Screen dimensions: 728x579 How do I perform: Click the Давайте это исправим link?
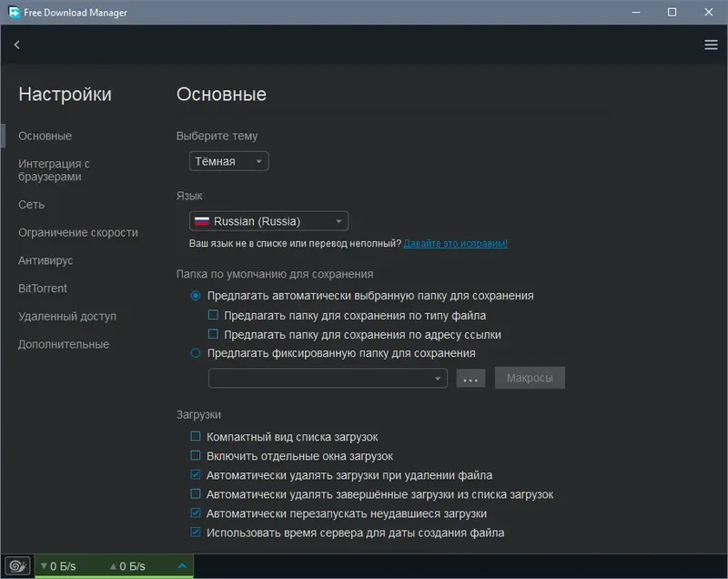[453, 242]
